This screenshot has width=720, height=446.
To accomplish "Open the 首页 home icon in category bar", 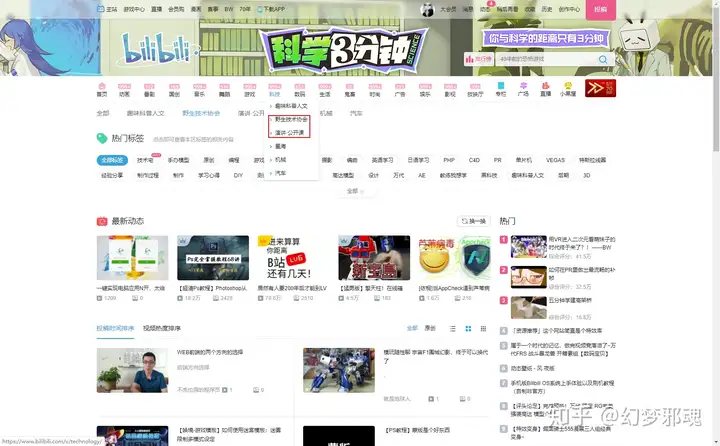I will click(101, 90).
